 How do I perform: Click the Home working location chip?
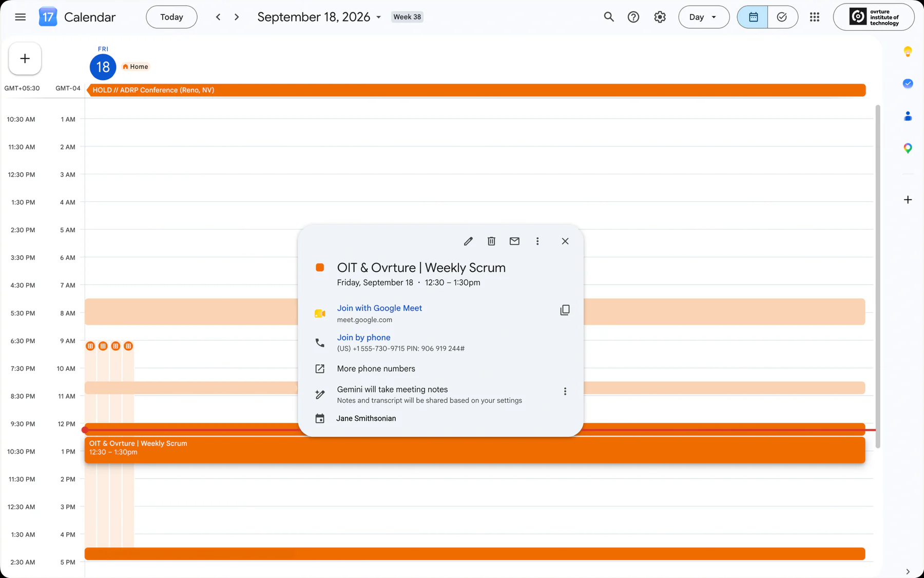[x=136, y=67]
